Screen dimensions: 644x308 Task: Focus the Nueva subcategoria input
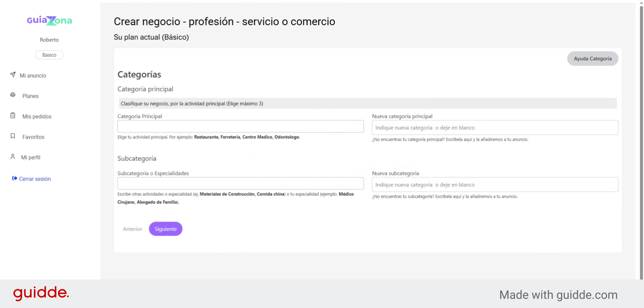click(x=495, y=185)
